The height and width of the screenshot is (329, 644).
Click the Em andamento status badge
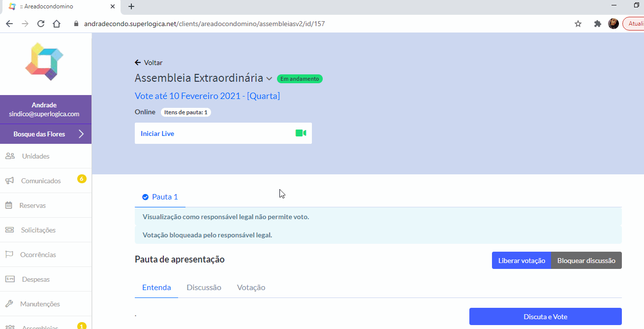pyautogui.click(x=300, y=79)
